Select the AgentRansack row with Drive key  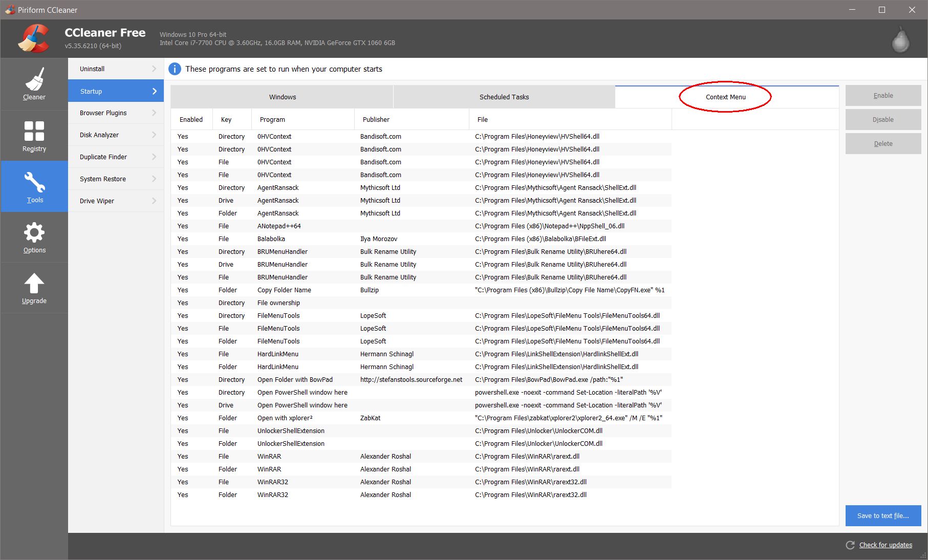click(x=421, y=201)
